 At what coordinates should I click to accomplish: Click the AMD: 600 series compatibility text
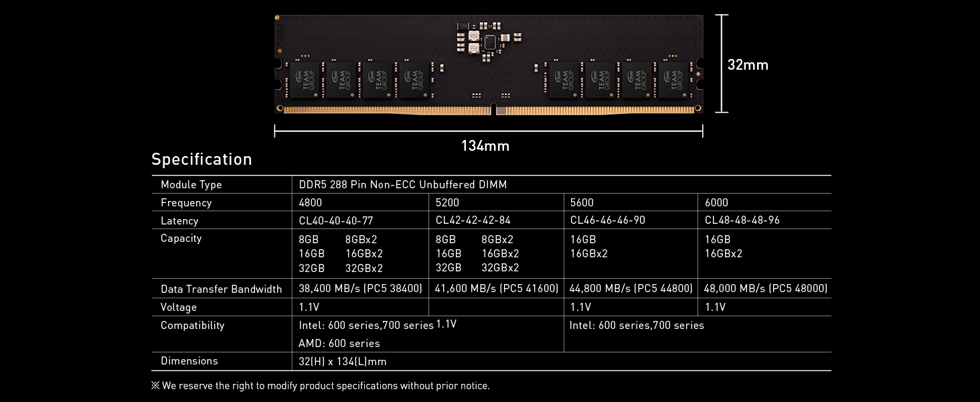[x=339, y=344]
